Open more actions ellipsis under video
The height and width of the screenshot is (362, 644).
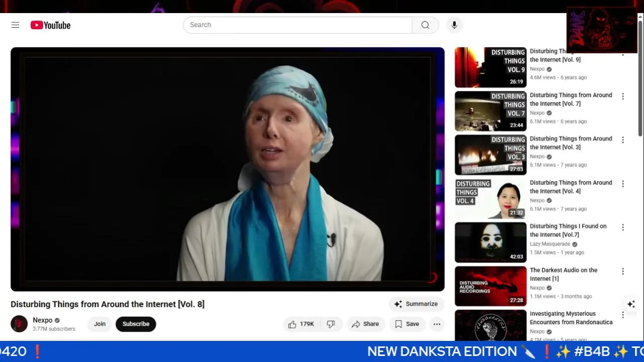[x=437, y=324]
